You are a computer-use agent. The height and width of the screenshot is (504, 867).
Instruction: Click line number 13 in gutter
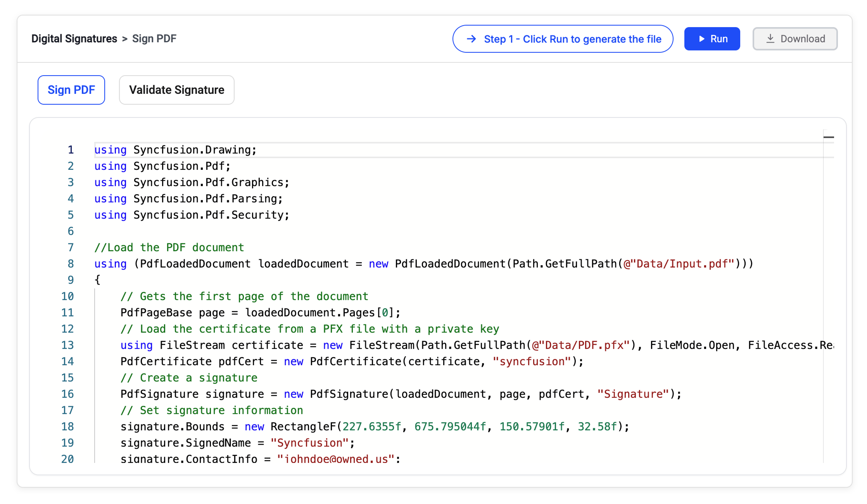pos(67,345)
